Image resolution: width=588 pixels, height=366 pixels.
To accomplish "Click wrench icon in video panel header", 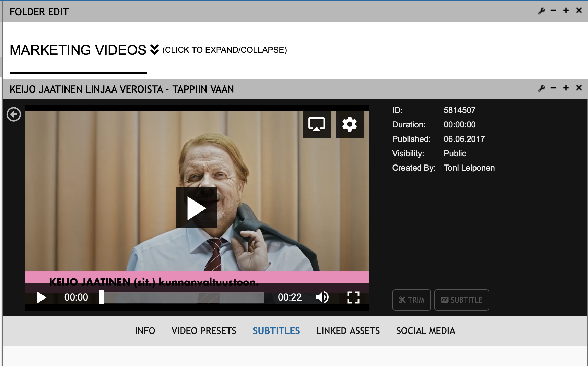I will [x=542, y=88].
